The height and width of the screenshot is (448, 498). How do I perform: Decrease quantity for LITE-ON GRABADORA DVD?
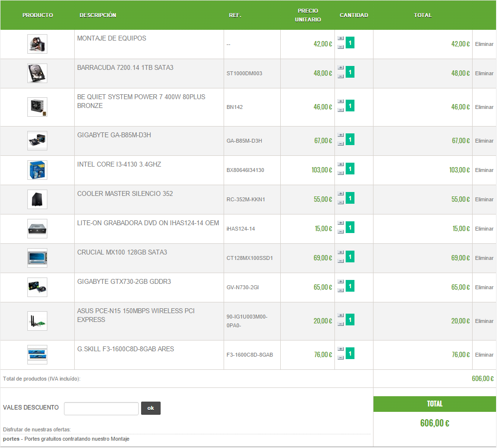(340, 232)
